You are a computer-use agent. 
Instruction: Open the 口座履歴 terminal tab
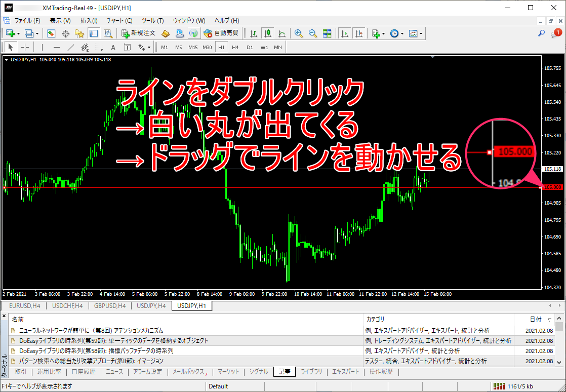pos(84,371)
